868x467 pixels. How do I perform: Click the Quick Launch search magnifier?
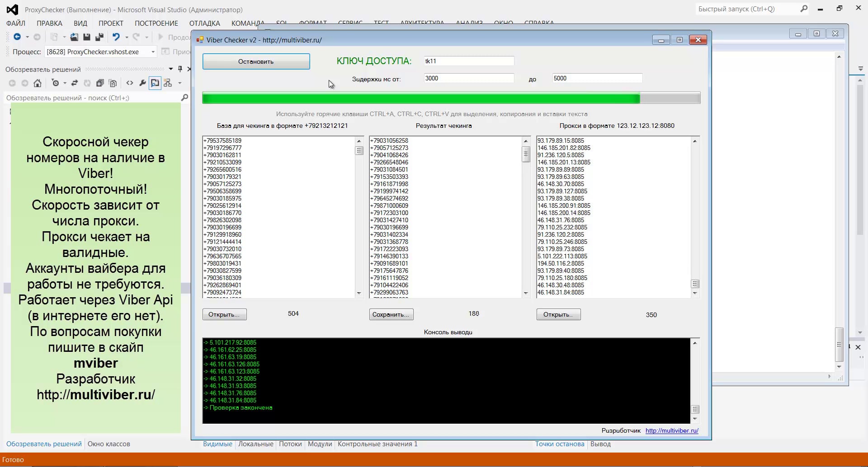pos(804,9)
